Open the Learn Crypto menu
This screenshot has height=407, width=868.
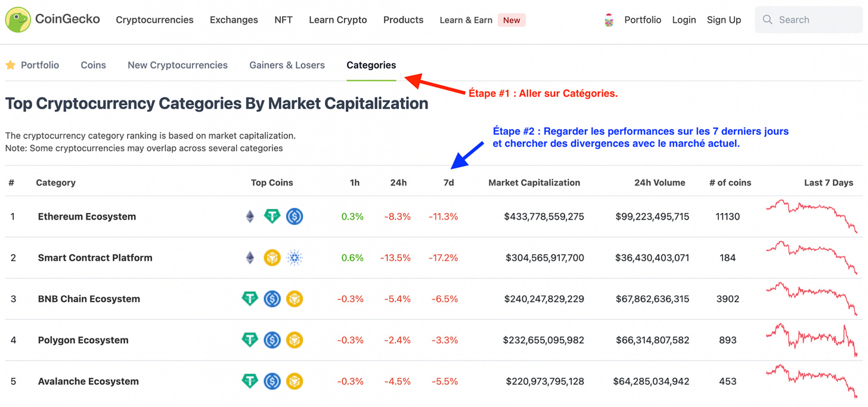338,20
